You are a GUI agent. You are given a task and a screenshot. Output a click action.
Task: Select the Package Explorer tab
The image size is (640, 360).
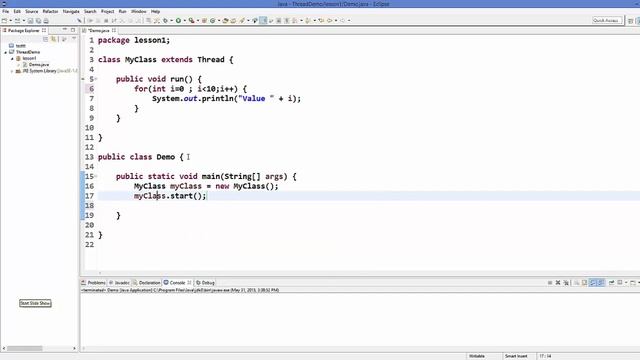point(24,31)
